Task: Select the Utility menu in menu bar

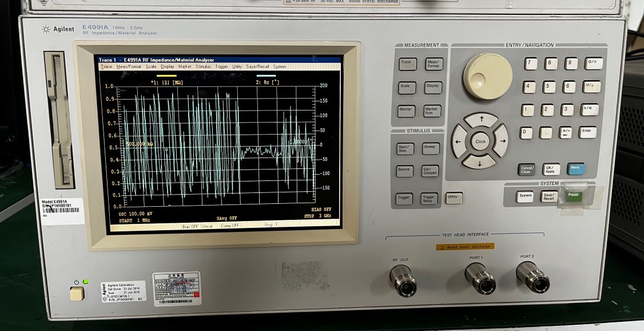Action: click(237, 66)
